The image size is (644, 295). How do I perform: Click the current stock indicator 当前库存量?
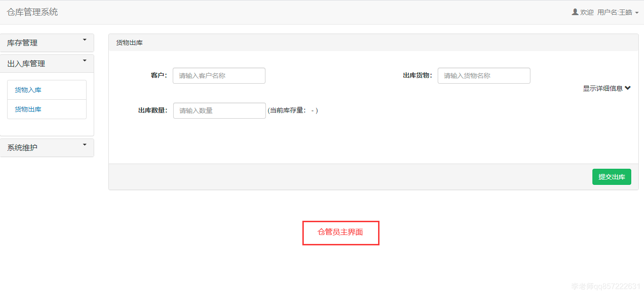point(293,110)
